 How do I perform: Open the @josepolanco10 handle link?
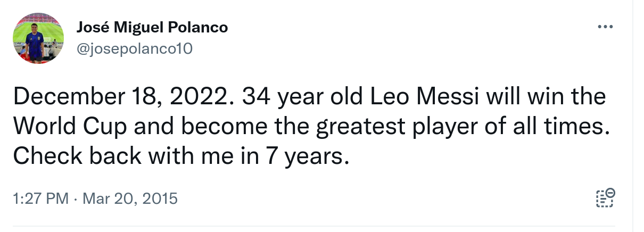click(x=135, y=49)
